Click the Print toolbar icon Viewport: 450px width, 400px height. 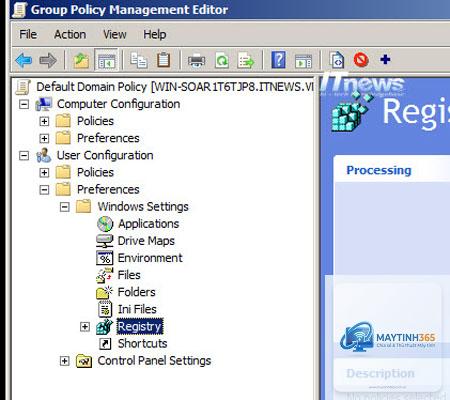tap(196, 61)
